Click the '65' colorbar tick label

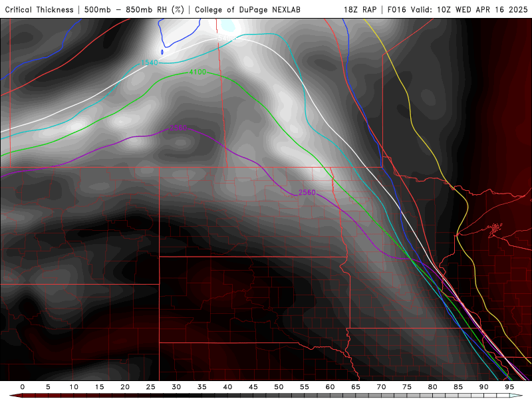356,387
